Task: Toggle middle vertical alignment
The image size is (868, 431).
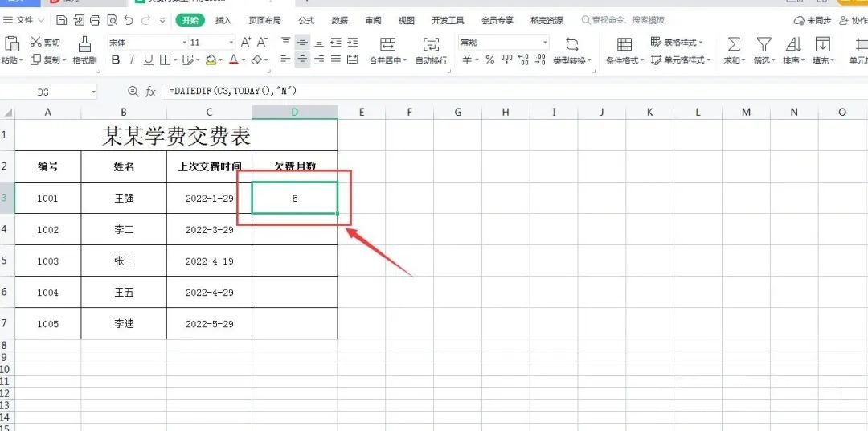Action: tap(302, 42)
